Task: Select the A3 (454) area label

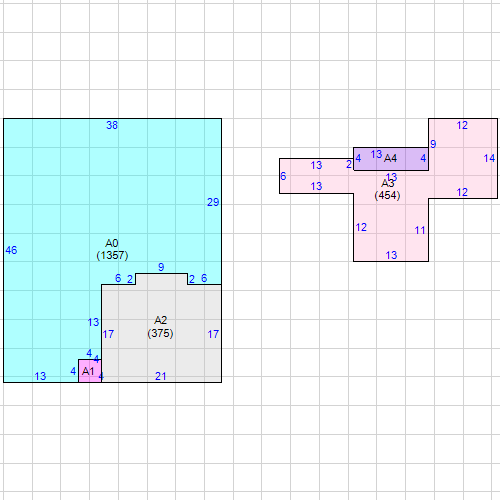Action: [387, 189]
